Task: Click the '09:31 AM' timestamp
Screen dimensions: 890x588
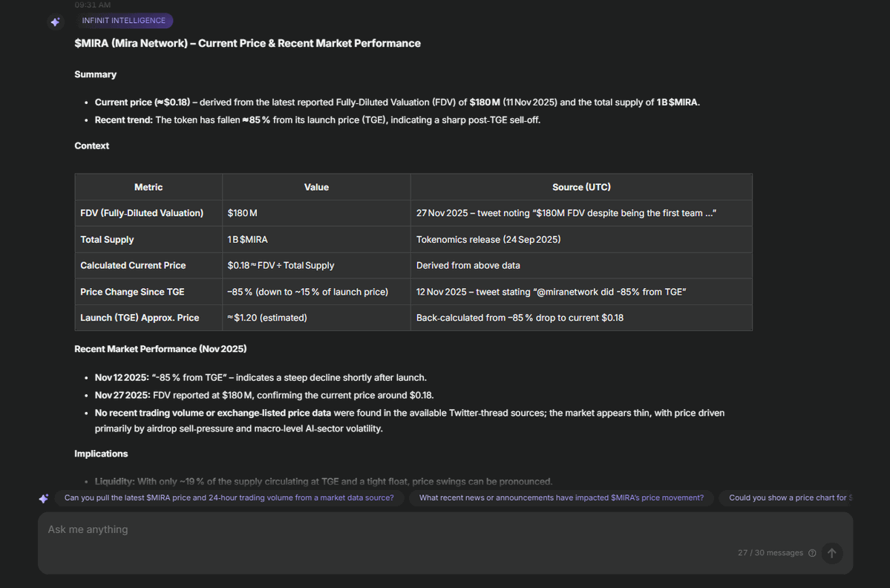Action: (x=93, y=4)
